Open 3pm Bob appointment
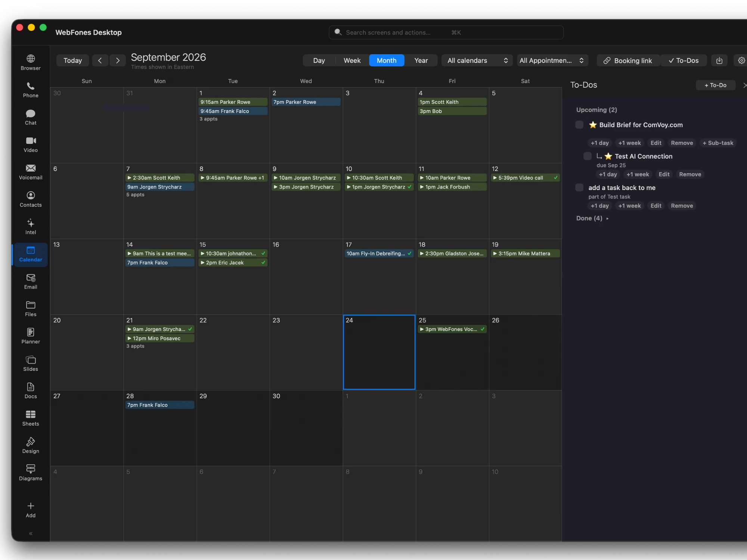 point(452,111)
